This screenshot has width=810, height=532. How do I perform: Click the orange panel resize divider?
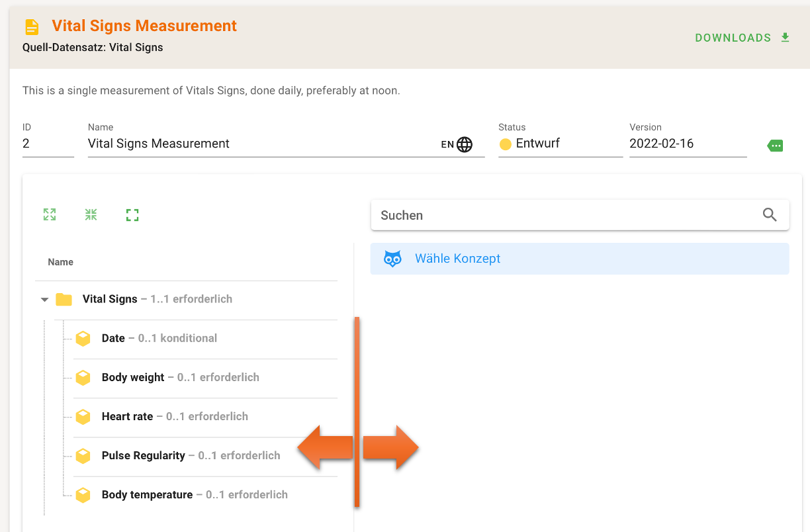click(357, 410)
